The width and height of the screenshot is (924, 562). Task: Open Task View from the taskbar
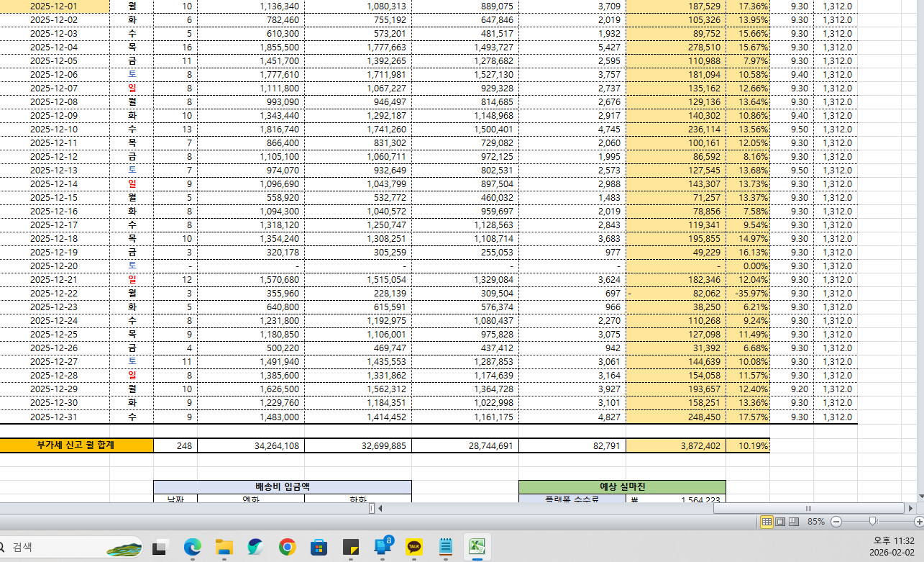[x=160, y=548]
